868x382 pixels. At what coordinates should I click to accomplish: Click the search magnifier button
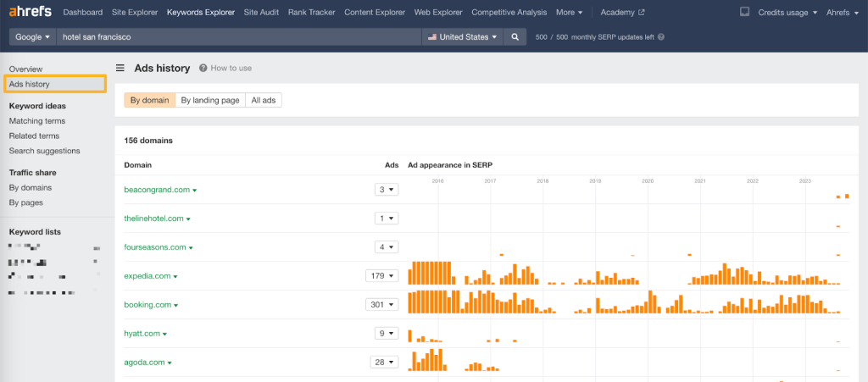click(515, 37)
